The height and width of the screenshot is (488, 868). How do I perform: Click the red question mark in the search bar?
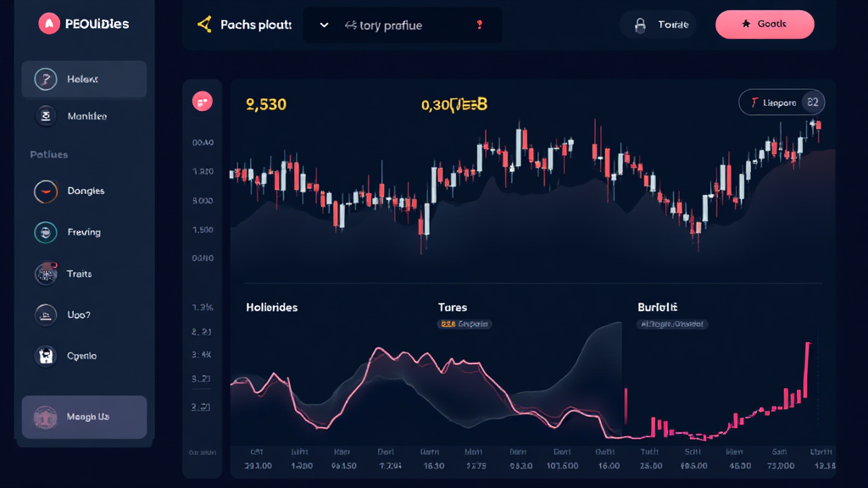(x=480, y=25)
